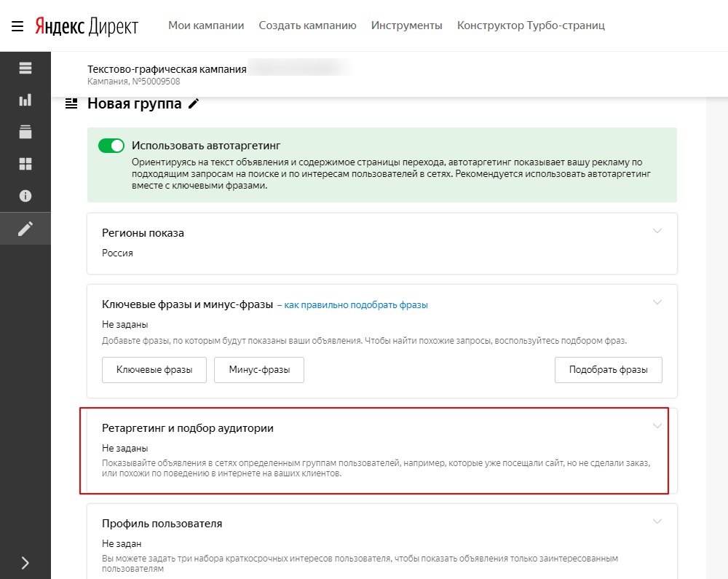The image size is (728, 579).
Task: Open Мои кампании in top menu
Action: [x=206, y=25]
